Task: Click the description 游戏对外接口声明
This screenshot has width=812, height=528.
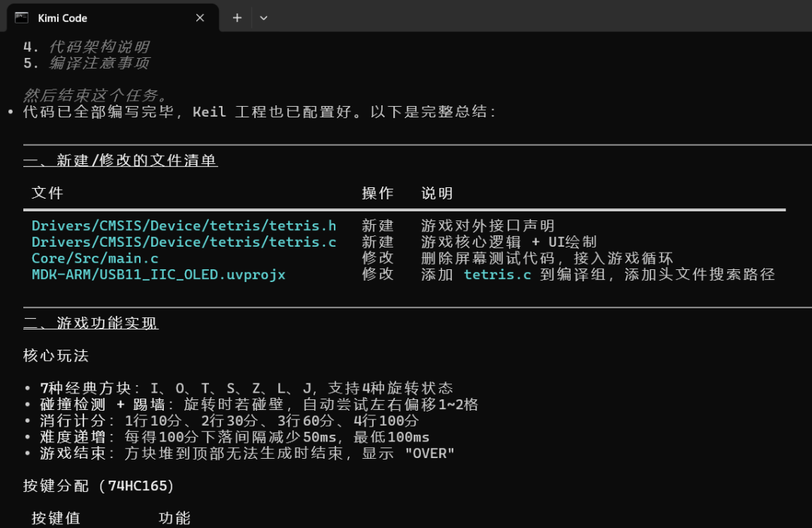Action: tap(488, 226)
